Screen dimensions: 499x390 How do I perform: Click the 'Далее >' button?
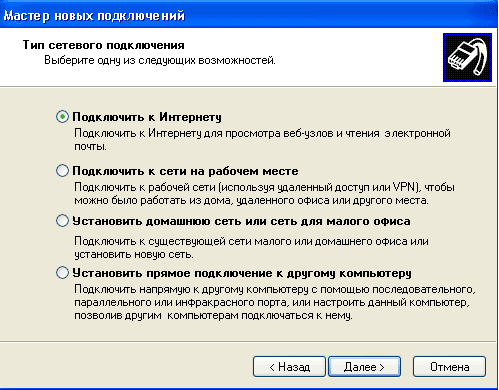(x=364, y=367)
